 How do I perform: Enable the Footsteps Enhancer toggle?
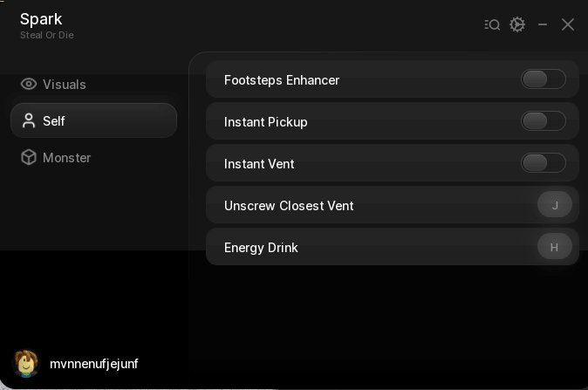[x=543, y=79]
